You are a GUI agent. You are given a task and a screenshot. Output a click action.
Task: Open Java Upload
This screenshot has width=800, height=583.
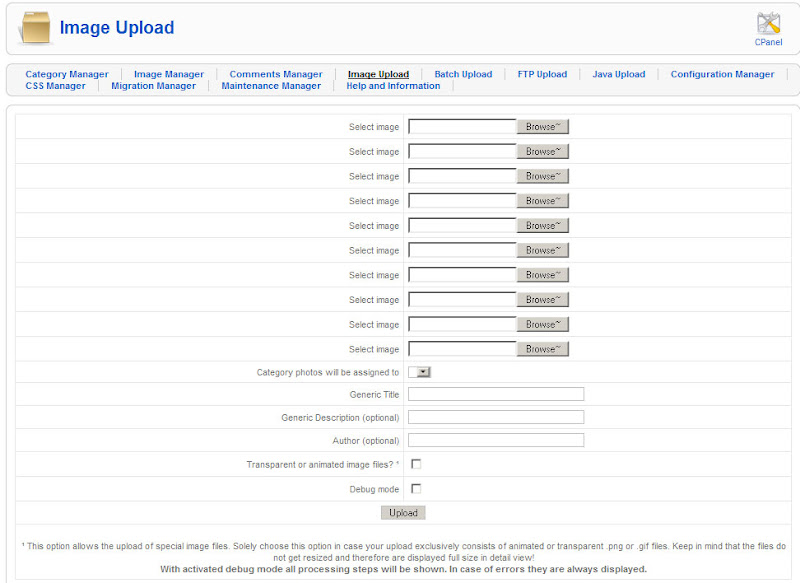[x=619, y=74]
